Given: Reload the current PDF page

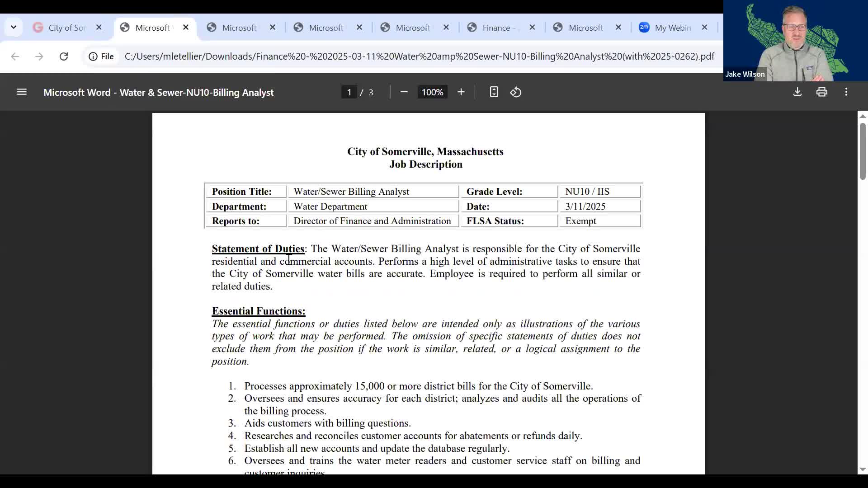Looking at the screenshot, I should pos(64,56).
